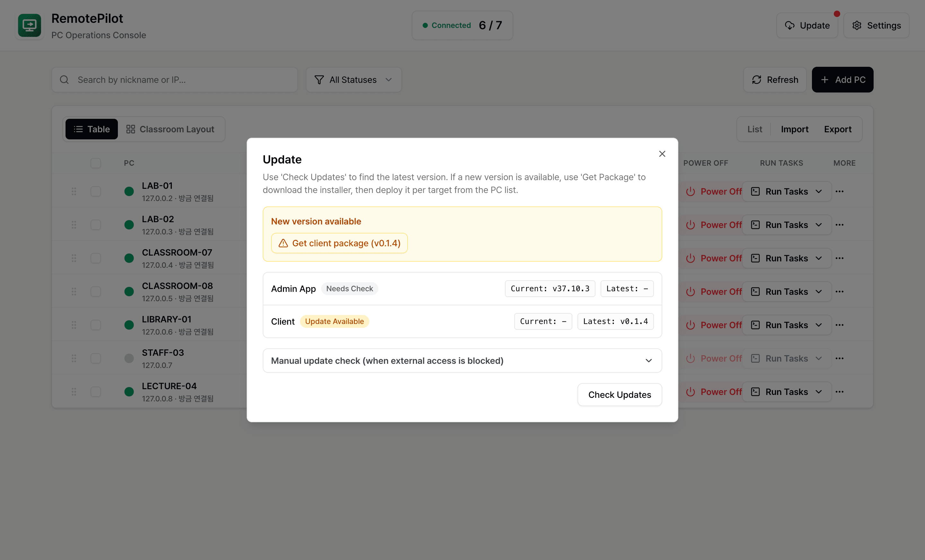
Task: Click the PC column header
Action: (129, 163)
